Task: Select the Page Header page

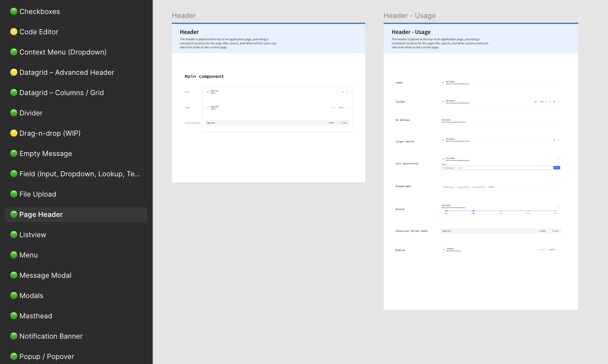Action: [76, 214]
